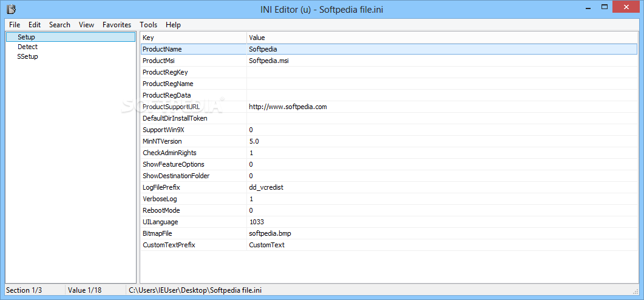Click the resize grip in status bar corner

[636, 290]
